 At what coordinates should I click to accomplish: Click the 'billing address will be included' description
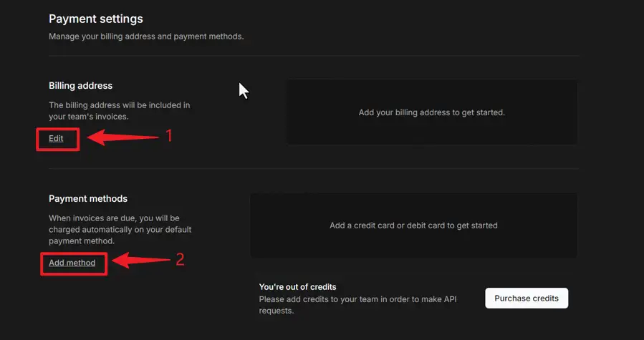[120, 111]
